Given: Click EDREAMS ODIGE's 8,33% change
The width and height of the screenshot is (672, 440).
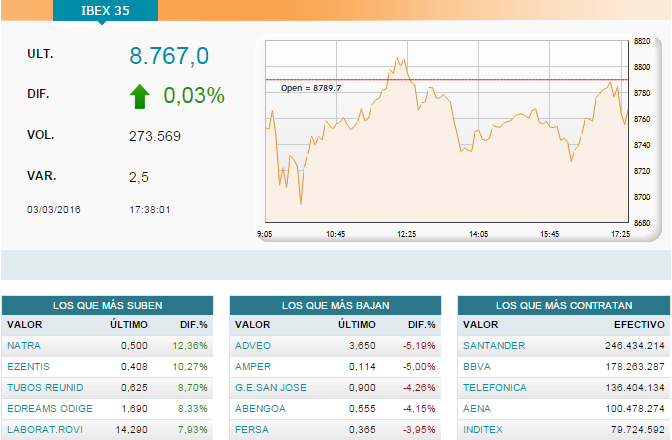Looking at the screenshot, I should point(193,408).
